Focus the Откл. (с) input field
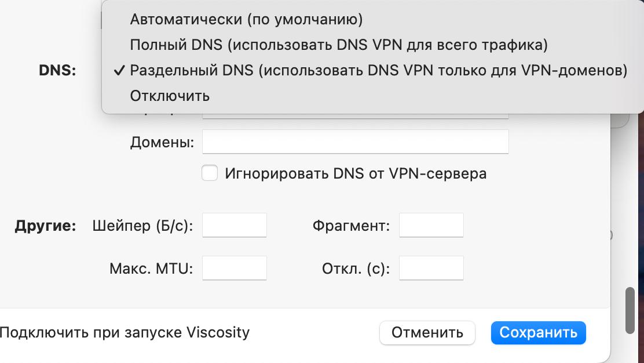The width and height of the screenshot is (644, 363). click(430, 268)
